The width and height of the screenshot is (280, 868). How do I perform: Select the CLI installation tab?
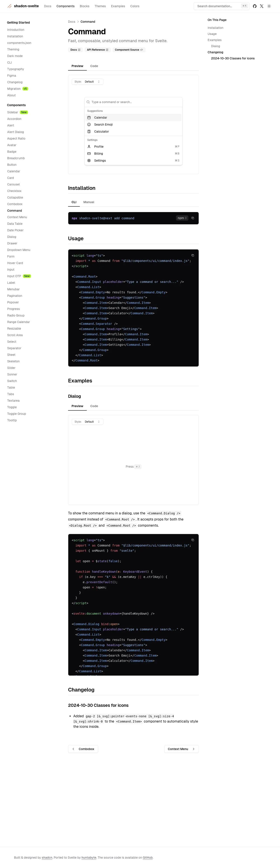(74, 202)
